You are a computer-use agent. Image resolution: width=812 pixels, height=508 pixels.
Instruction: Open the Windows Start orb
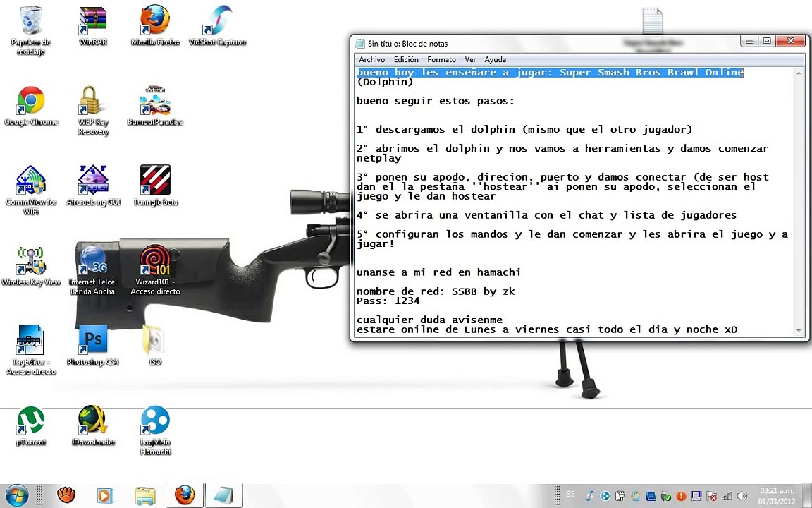tap(17, 495)
